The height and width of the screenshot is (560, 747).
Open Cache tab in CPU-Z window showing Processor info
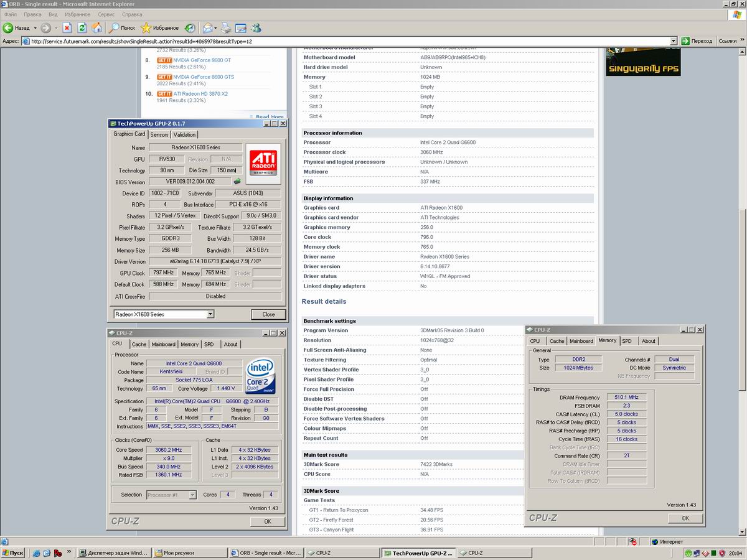(x=139, y=344)
